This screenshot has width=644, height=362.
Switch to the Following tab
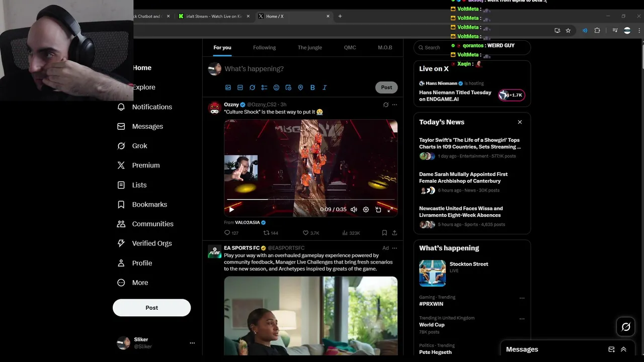[264, 47]
